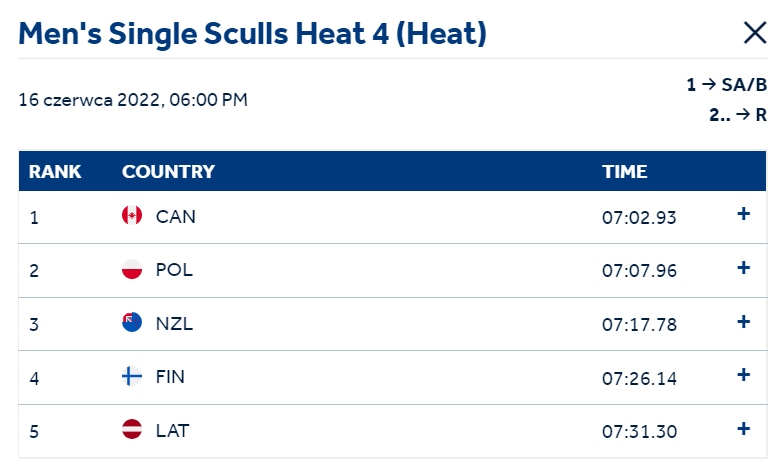
Task: Expand the FIN row plus icon
Action: tap(744, 375)
